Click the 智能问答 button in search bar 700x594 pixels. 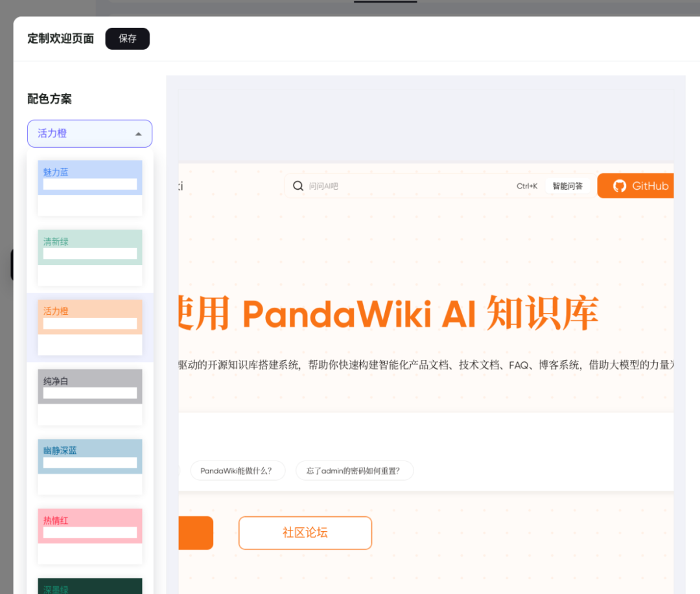click(x=567, y=186)
